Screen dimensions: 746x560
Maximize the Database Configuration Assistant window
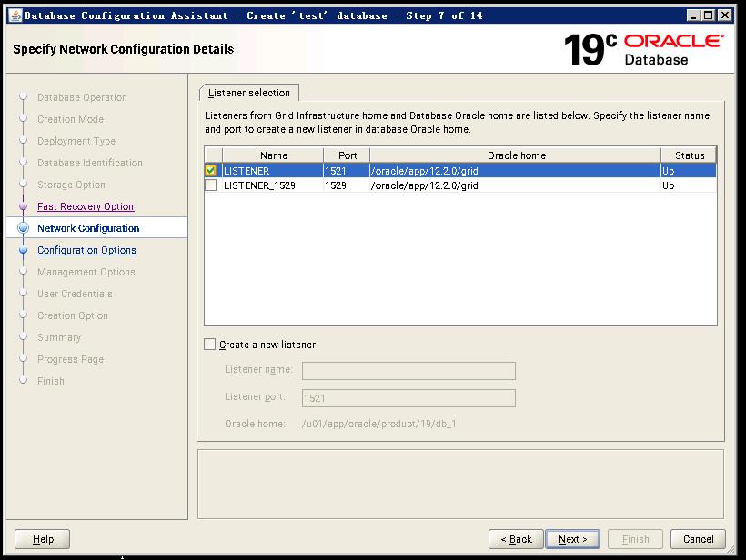[709, 15]
